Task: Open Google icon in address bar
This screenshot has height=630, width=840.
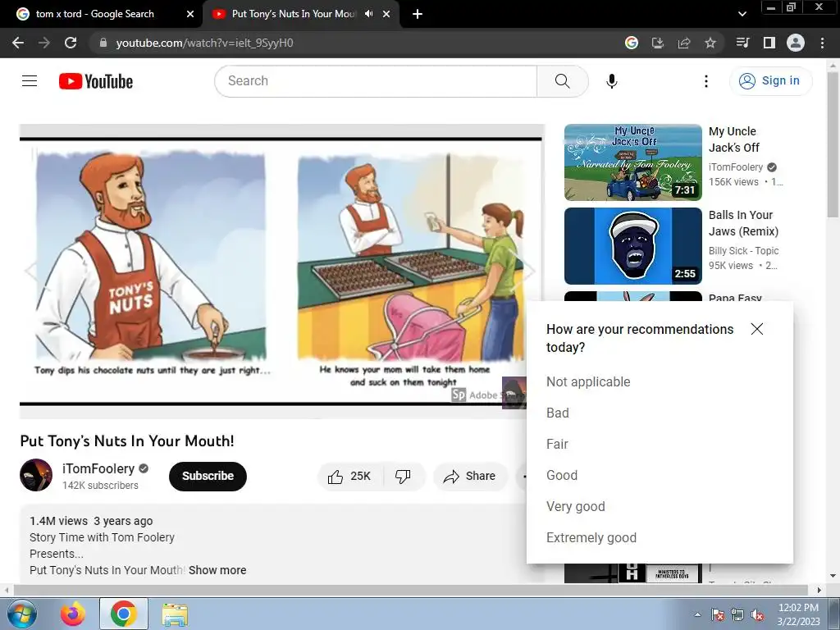Action: [x=632, y=43]
